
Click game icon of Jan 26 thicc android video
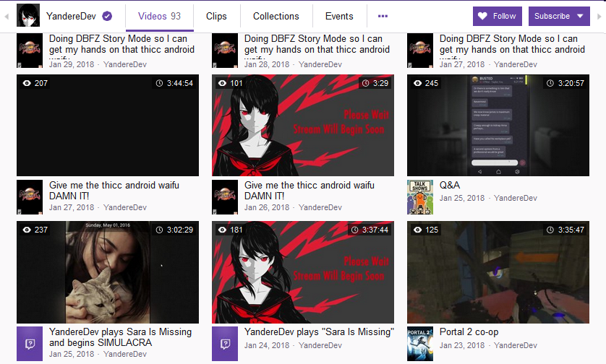point(225,197)
